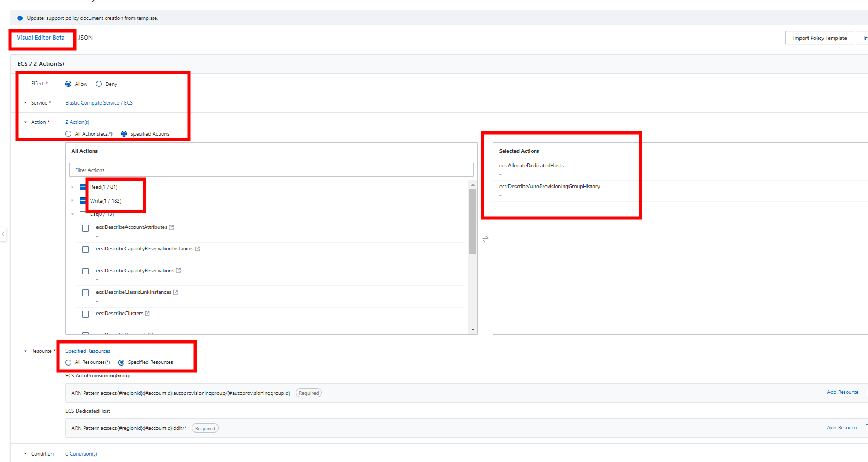Click the autoprovisioninggroup ARN Pattern text
This screenshot has height=462, width=868.
point(181,393)
